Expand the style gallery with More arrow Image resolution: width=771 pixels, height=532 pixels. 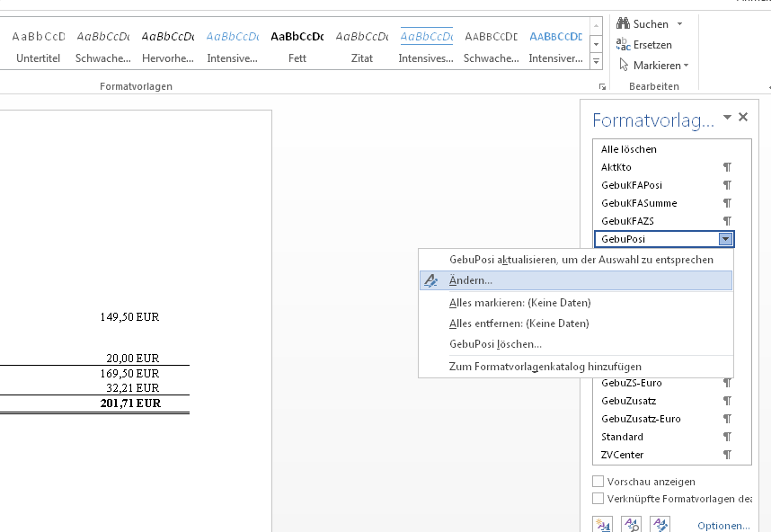click(596, 62)
